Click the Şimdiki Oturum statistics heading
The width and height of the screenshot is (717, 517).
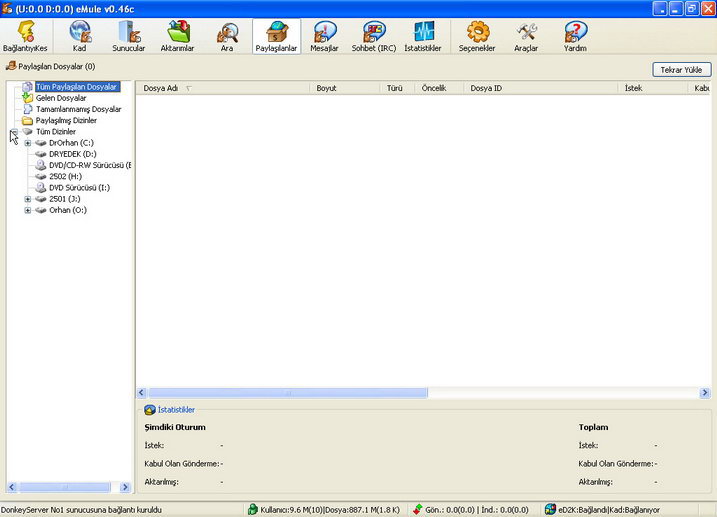(x=175, y=427)
